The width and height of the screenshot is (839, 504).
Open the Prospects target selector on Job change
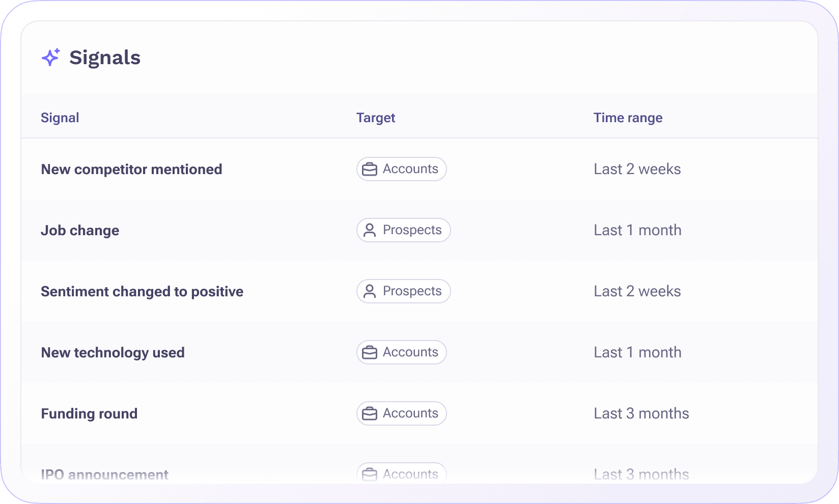[x=403, y=230]
